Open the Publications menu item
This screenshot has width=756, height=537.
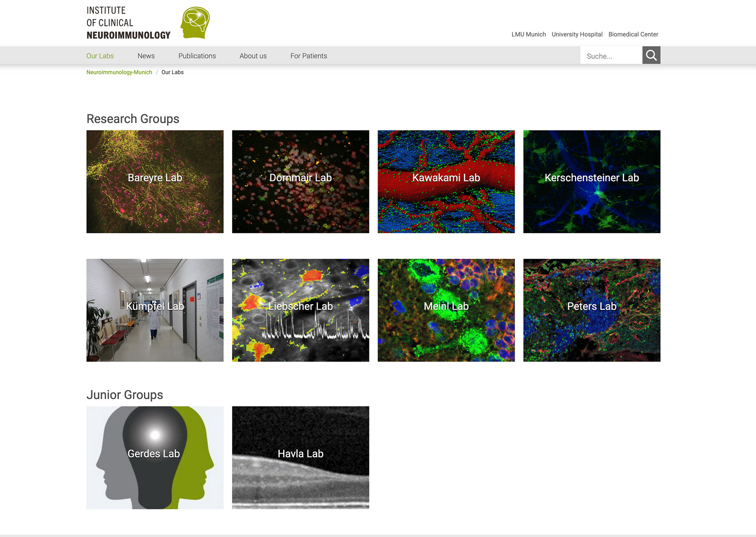click(x=197, y=56)
